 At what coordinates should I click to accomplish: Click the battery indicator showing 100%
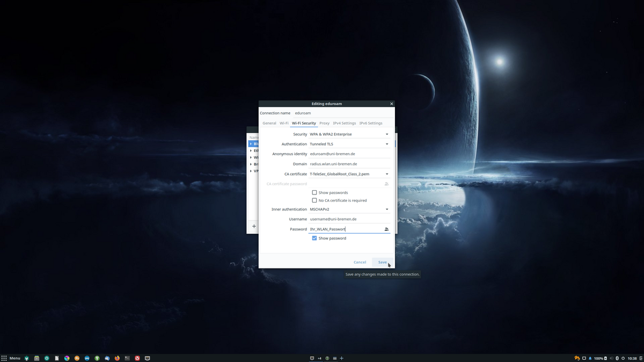[x=600, y=358]
